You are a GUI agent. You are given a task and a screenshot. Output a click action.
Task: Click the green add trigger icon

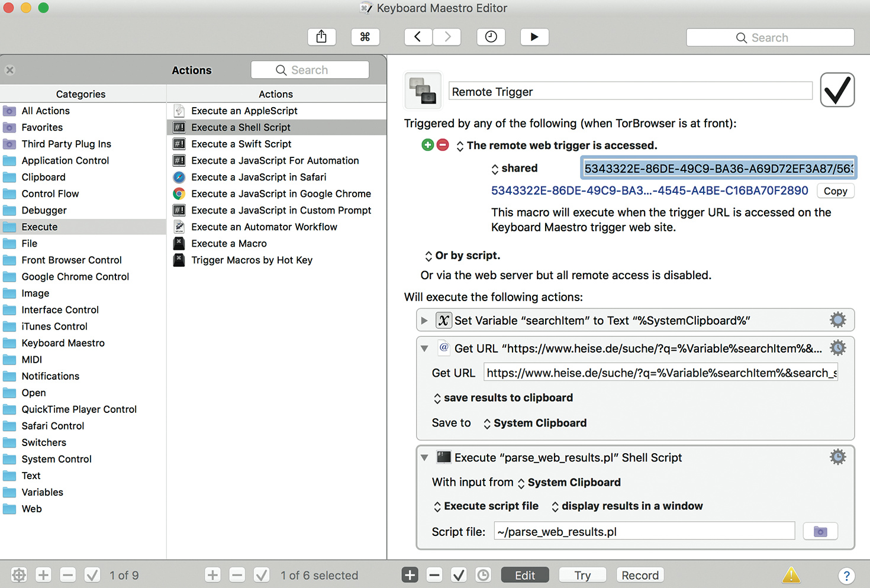(427, 145)
